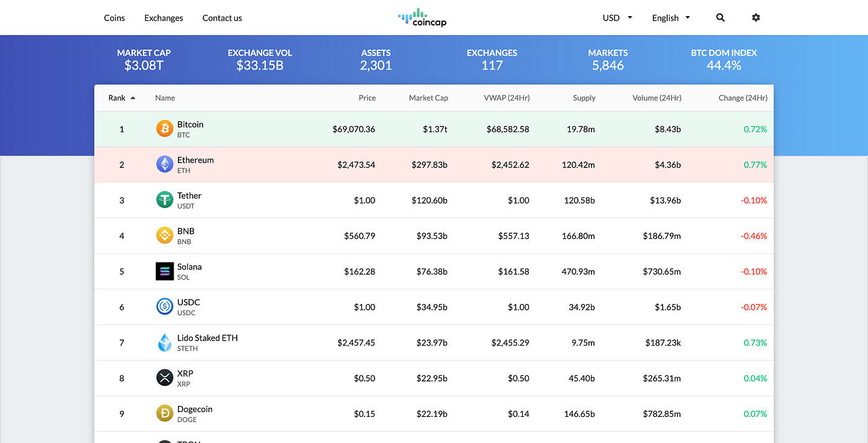
Task: Click Ethereum market cap $297.83b
Action: [430, 164]
